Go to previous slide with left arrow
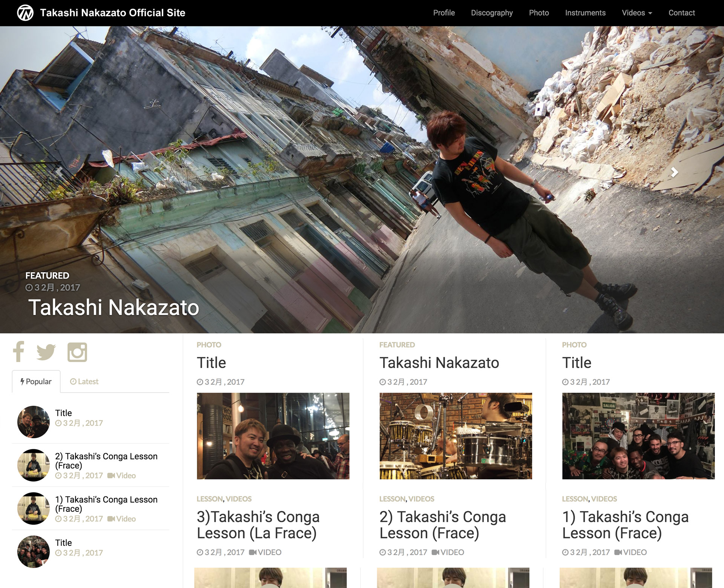Screen dimensions: 724x588 [60, 172]
